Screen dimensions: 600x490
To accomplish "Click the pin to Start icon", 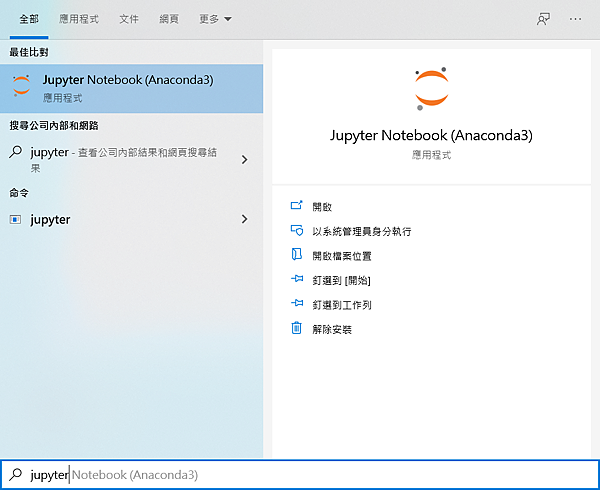I will coord(297,278).
